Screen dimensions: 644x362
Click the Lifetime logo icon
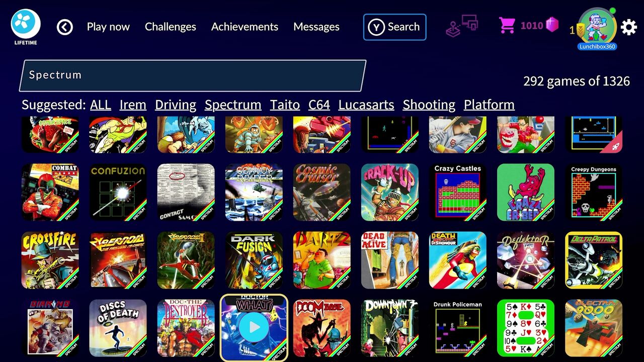(26, 27)
